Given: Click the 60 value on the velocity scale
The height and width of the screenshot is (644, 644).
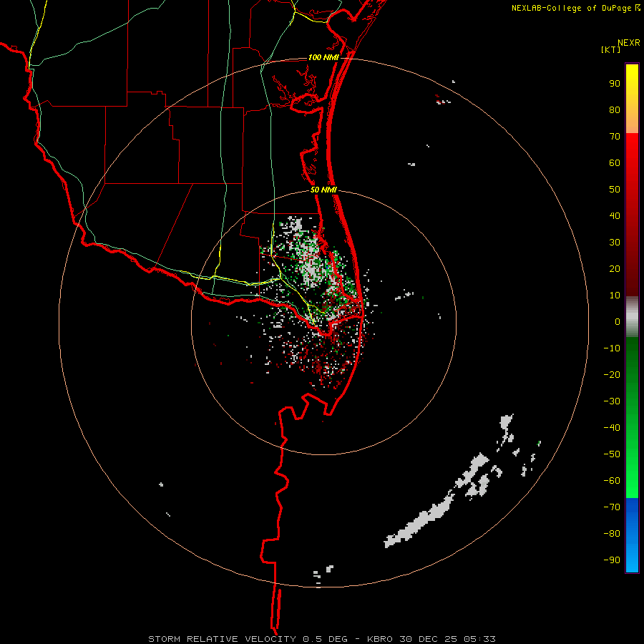Looking at the screenshot, I should click(615, 163).
